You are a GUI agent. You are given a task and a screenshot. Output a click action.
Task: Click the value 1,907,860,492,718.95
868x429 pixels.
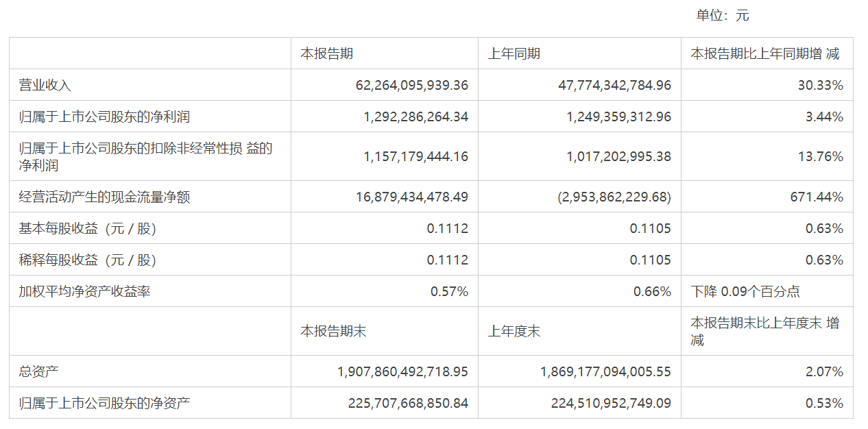pos(403,372)
